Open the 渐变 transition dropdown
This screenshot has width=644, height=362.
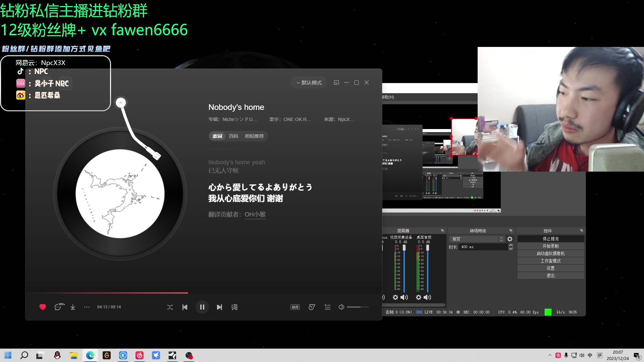pyautogui.click(x=477, y=239)
